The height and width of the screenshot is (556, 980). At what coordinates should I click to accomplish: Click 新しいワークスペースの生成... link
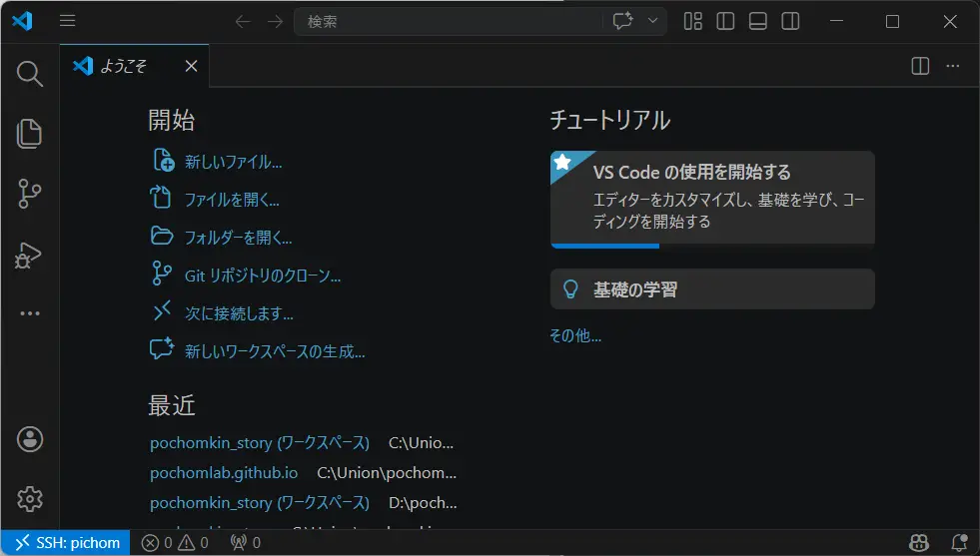[275, 351]
